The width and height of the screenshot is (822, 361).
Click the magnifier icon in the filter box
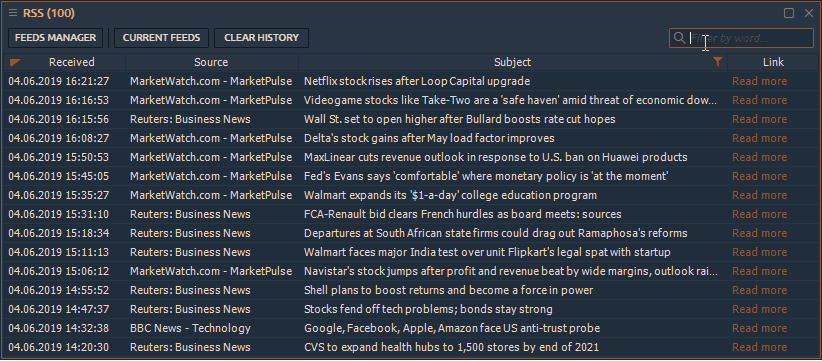tap(679, 38)
